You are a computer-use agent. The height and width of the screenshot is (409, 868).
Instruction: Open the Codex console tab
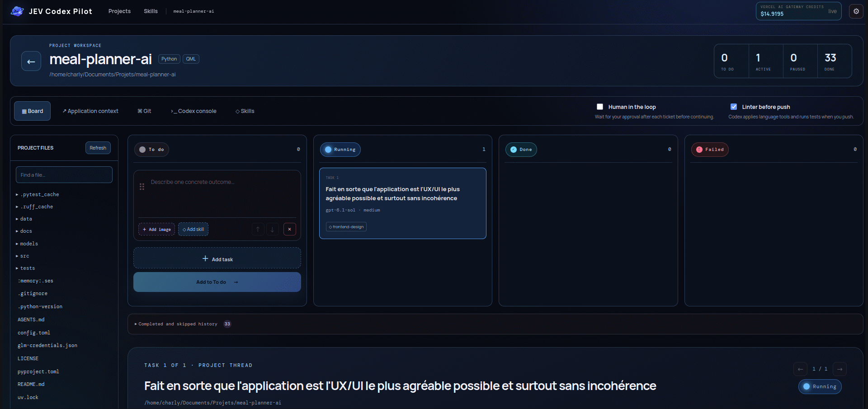pyautogui.click(x=193, y=111)
